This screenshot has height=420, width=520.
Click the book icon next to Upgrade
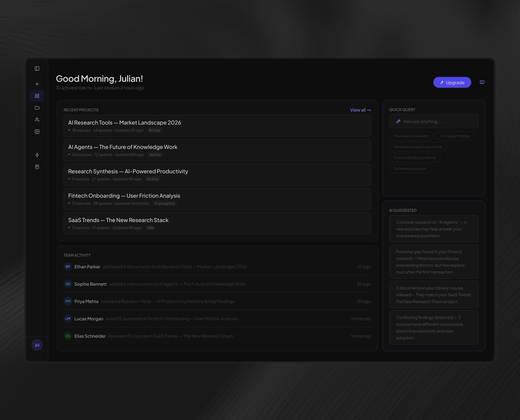point(482,82)
